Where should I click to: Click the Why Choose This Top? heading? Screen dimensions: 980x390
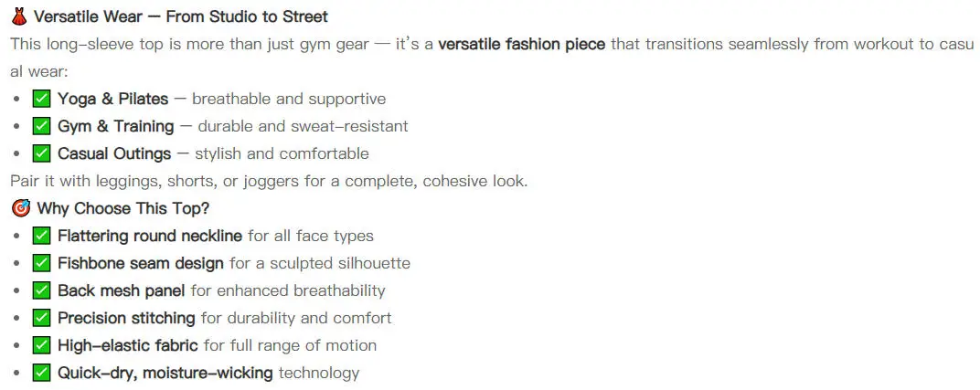click(123, 208)
